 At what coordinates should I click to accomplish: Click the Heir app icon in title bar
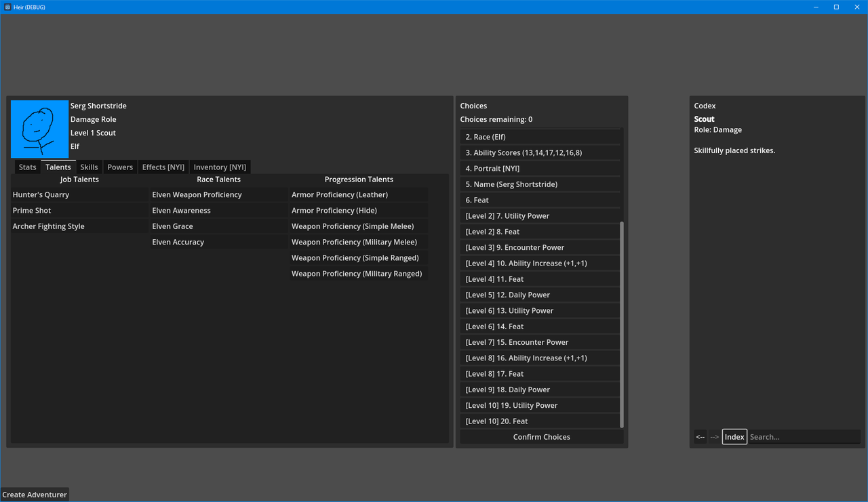[7, 7]
